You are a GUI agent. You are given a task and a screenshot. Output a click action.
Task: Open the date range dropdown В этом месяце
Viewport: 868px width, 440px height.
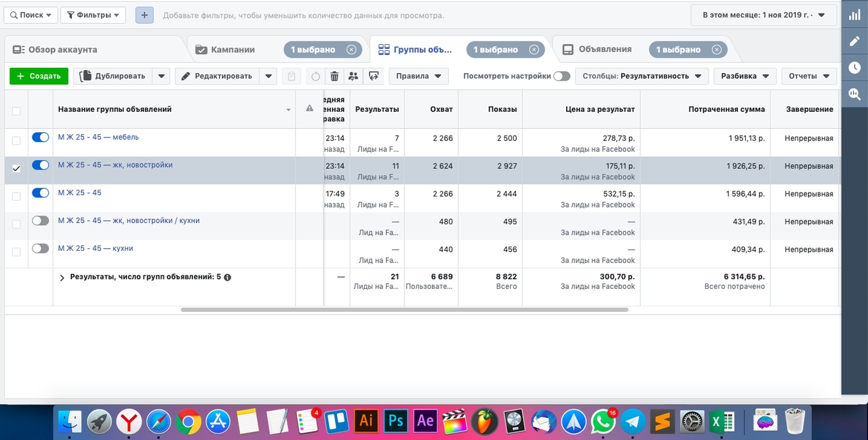(763, 15)
